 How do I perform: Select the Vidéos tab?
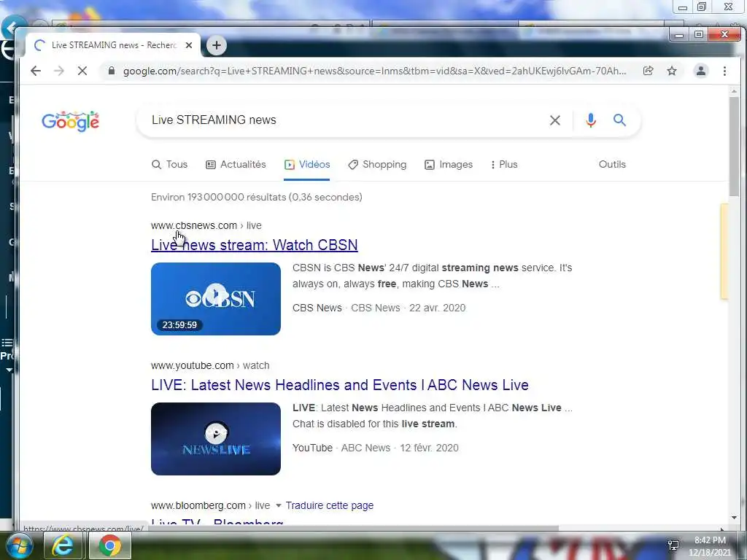coord(307,164)
